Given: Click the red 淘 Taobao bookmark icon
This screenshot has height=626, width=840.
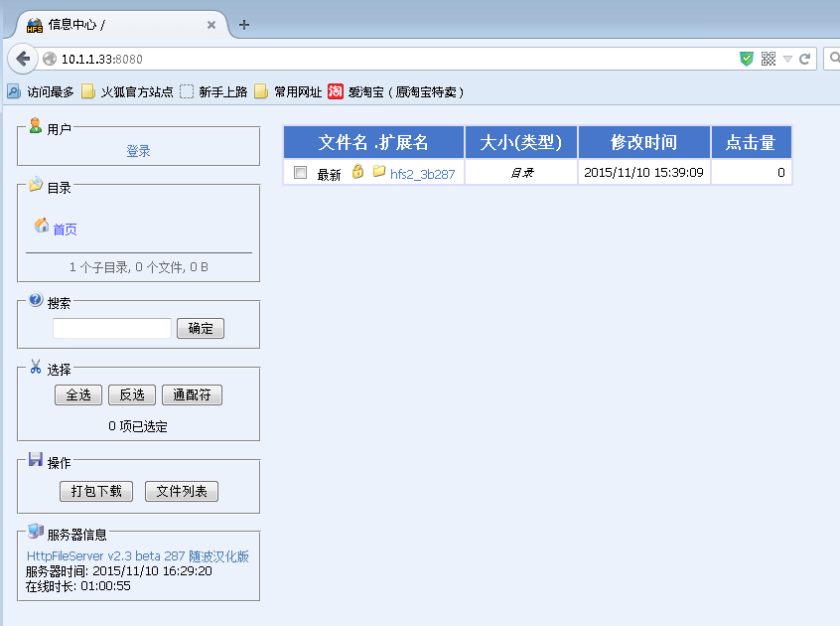Looking at the screenshot, I should pyautogui.click(x=336, y=91).
